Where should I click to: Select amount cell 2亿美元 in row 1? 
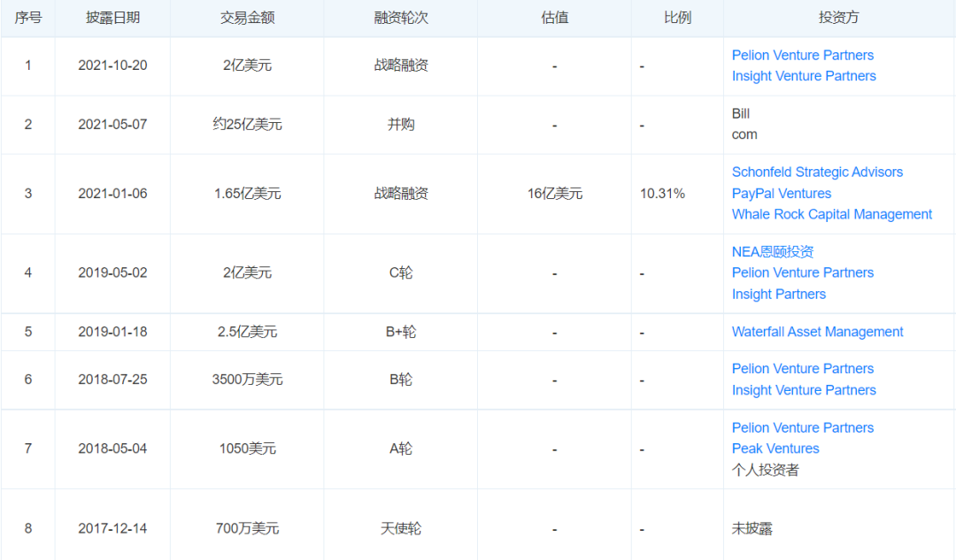[x=247, y=65]
